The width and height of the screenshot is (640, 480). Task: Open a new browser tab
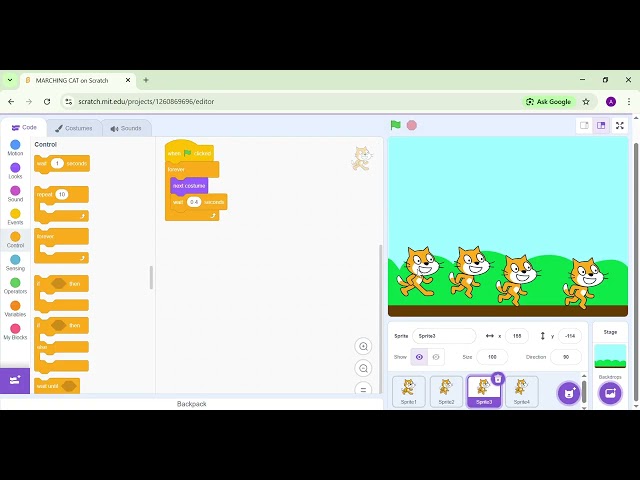pyautogui.click(x=146, y=80)
